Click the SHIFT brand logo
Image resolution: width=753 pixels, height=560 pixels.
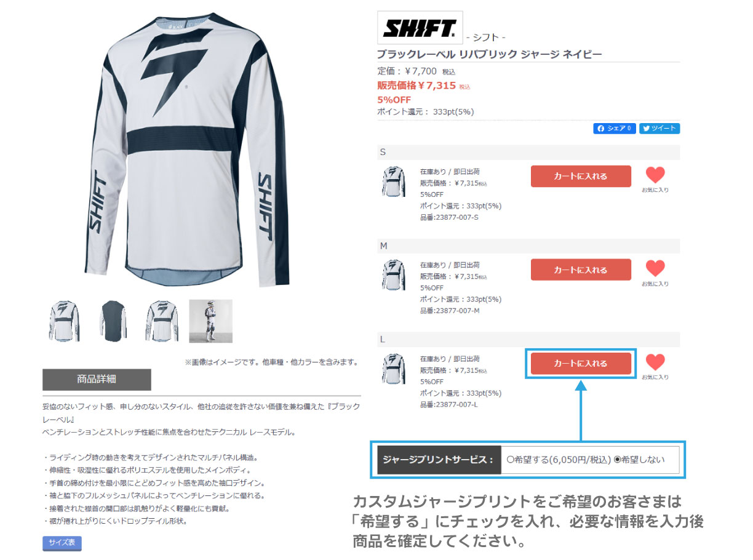[420, 28]
